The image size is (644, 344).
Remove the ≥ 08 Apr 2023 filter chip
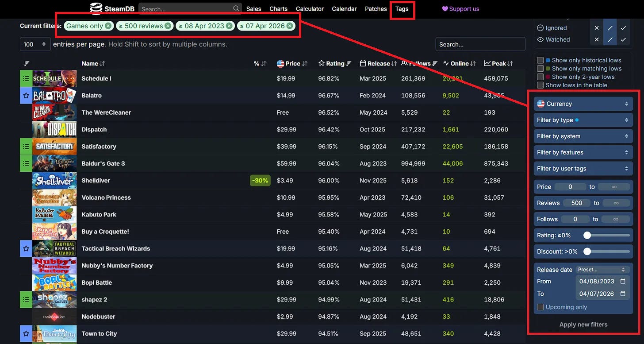point(229,26)
